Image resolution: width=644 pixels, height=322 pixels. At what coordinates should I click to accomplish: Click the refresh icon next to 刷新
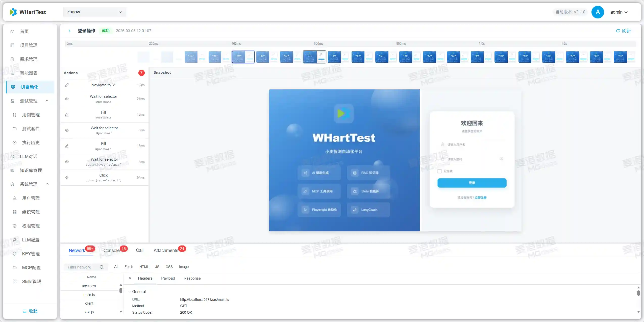[618, 31]
